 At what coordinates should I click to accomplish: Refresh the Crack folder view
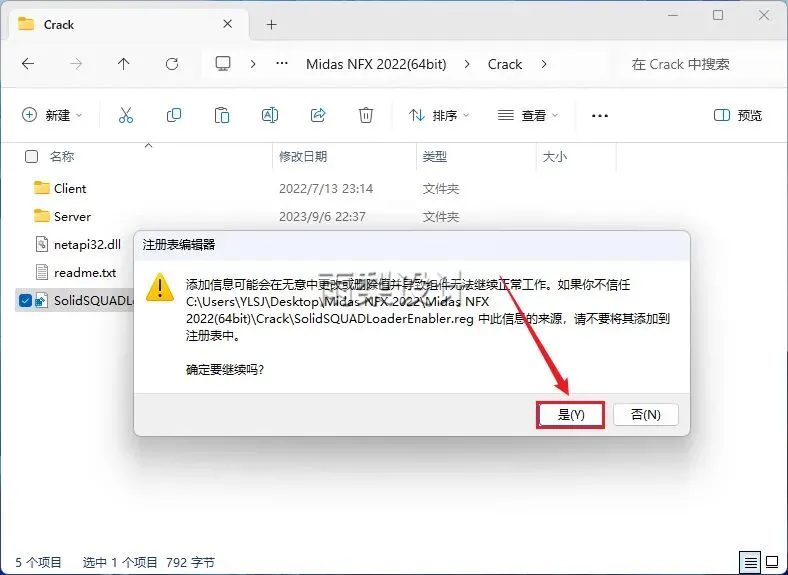click(172, 64)
